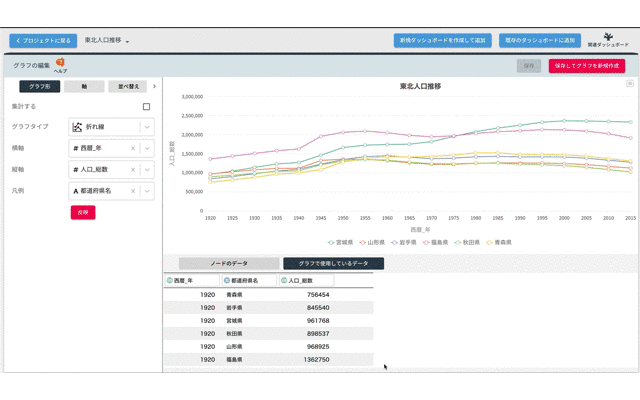Click 保存してグラフを新規作成 button
Image resolution: width=640 pixels, height=400 pixels.
(586, 66)
